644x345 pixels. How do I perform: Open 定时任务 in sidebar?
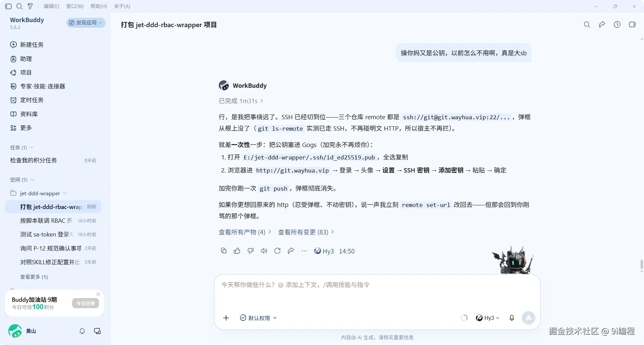27,100
